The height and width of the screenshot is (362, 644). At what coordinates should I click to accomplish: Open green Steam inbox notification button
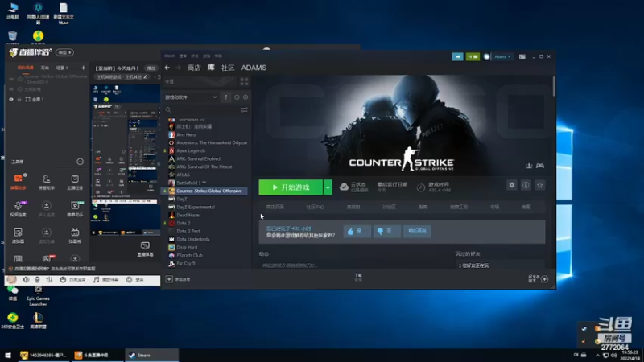[x=473, y=56]
